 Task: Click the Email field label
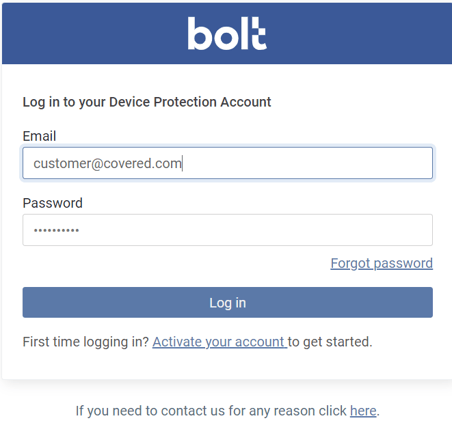pyautogui.click(x=39, y=136)
